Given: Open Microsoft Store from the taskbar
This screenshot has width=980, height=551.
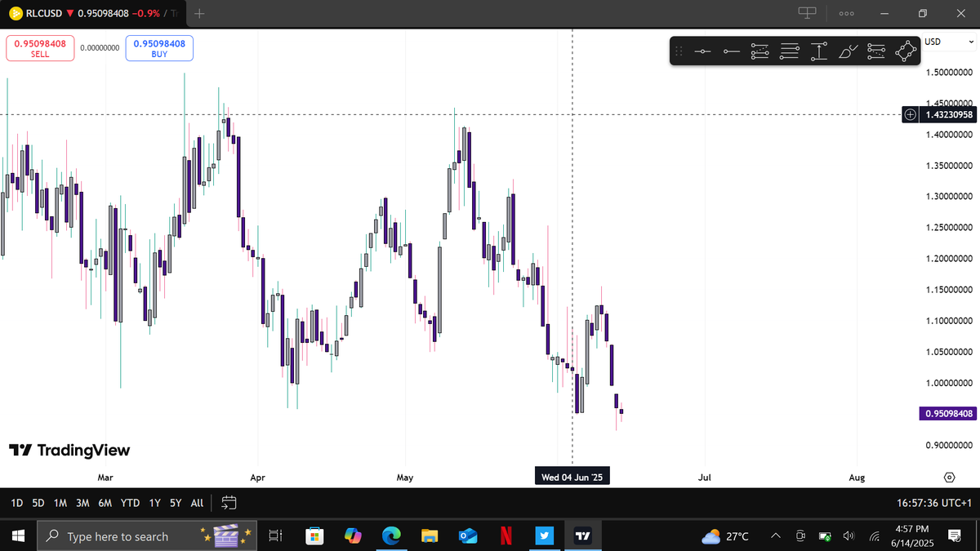Looking at the screenshot, I should tap(314, 536).
